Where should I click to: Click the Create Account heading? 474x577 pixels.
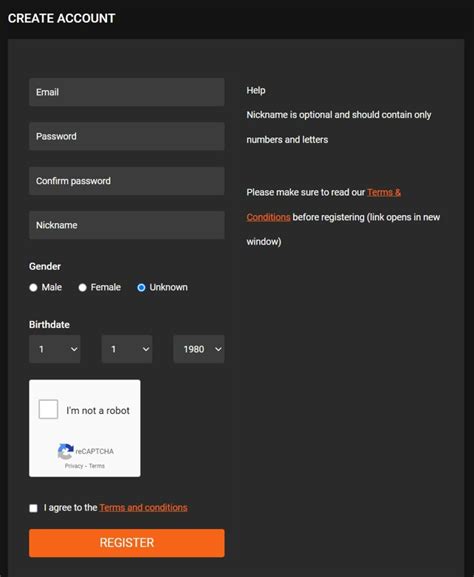pos(61,18)
